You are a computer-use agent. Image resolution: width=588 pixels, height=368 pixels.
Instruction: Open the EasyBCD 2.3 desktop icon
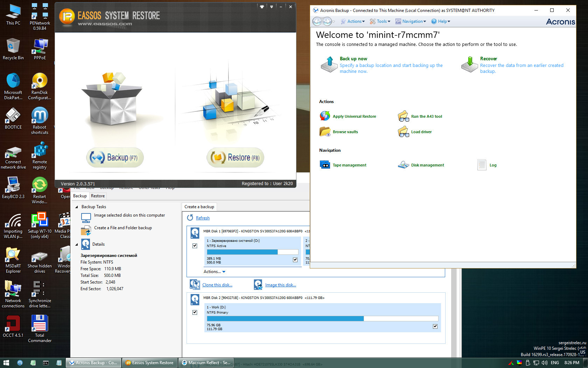click(x=13, y=188)
